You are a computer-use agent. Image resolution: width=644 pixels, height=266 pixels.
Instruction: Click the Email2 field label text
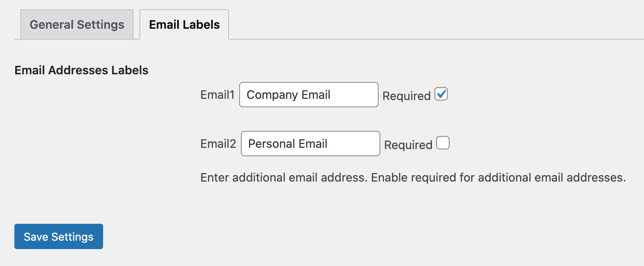tap(218, 144)
